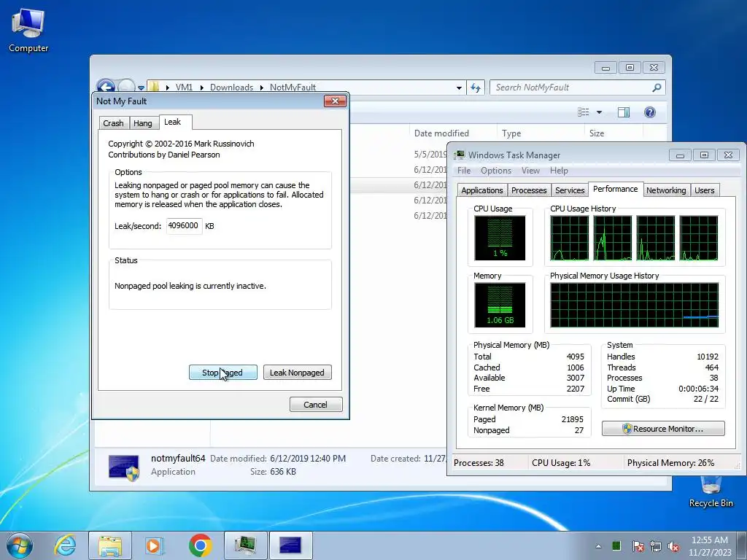Open Action Center flag tray icon

coord(638,546)
